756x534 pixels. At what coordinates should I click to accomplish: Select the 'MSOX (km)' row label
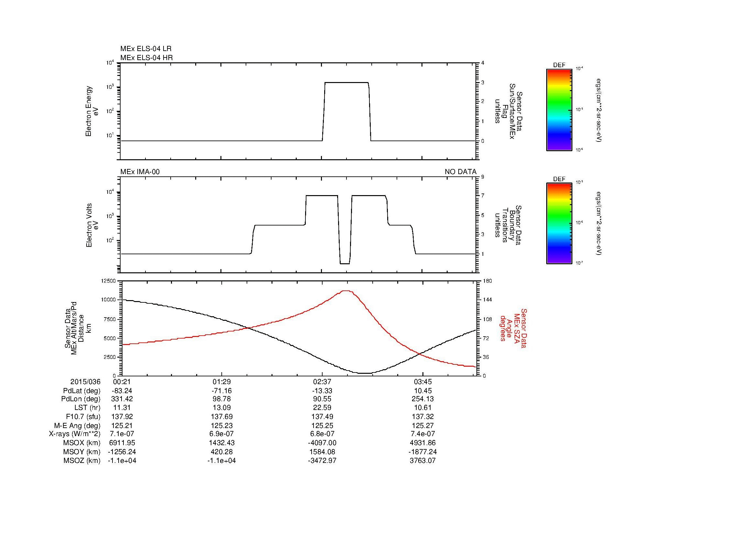(82, 443)
